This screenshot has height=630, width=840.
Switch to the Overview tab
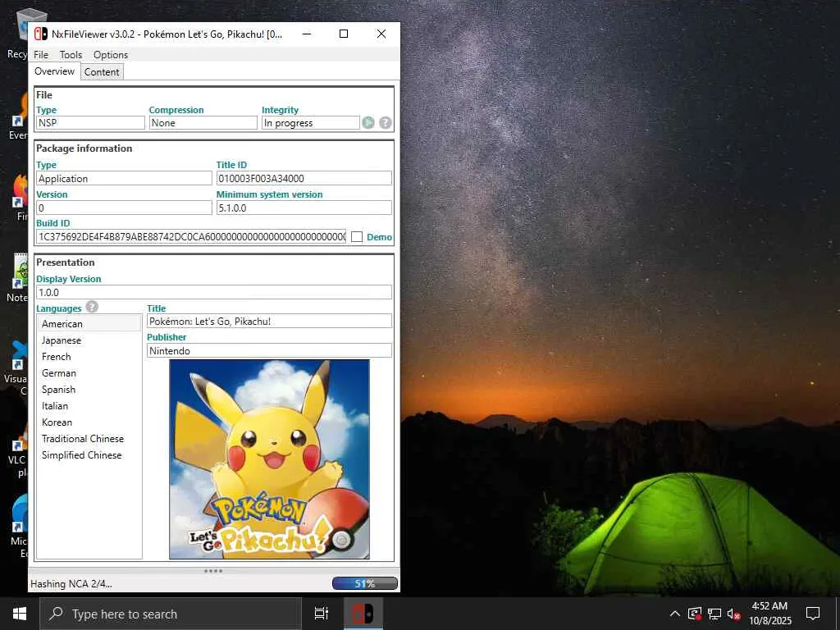(54, 71)
